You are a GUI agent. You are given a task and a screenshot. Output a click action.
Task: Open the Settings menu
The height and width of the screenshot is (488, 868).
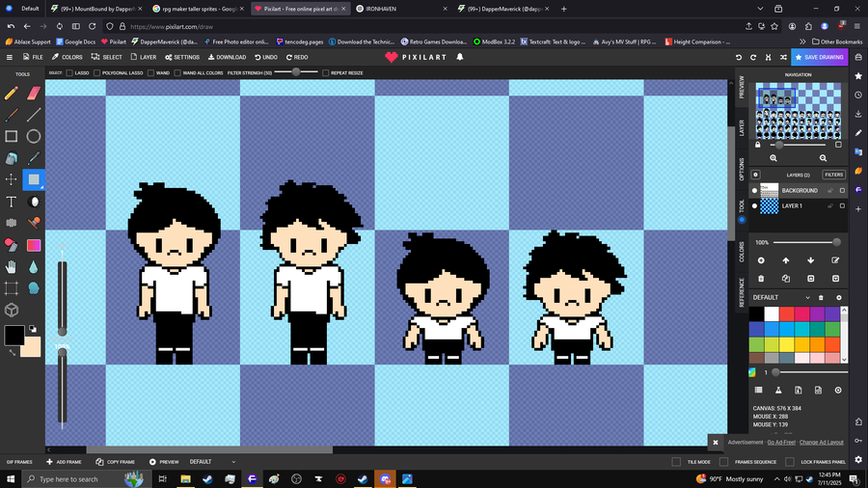[182, 57]
